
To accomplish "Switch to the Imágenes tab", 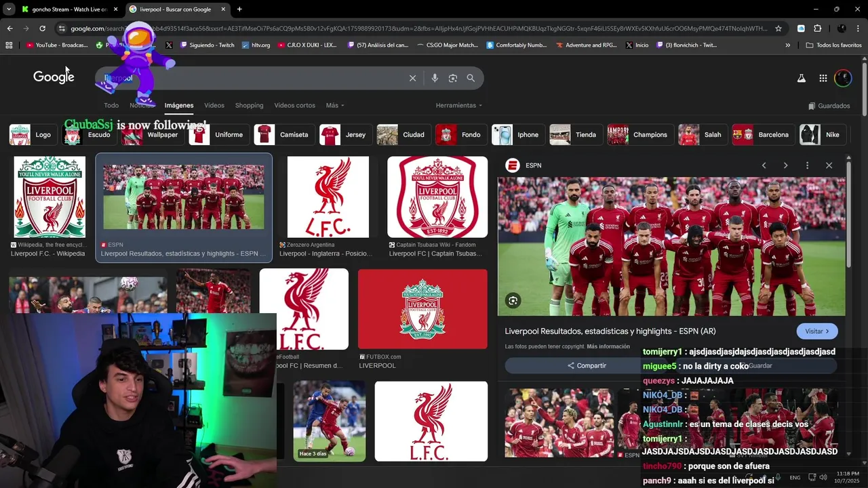I will [x=179, y=106].
